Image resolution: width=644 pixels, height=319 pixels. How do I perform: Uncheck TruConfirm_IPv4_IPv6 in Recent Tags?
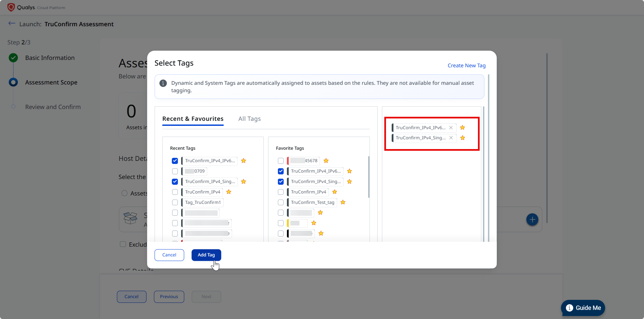pyautogui.click(x=175, y=161)
